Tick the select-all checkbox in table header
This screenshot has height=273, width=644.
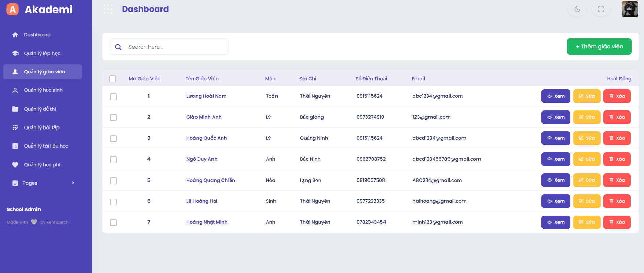(x=113, y=79)
